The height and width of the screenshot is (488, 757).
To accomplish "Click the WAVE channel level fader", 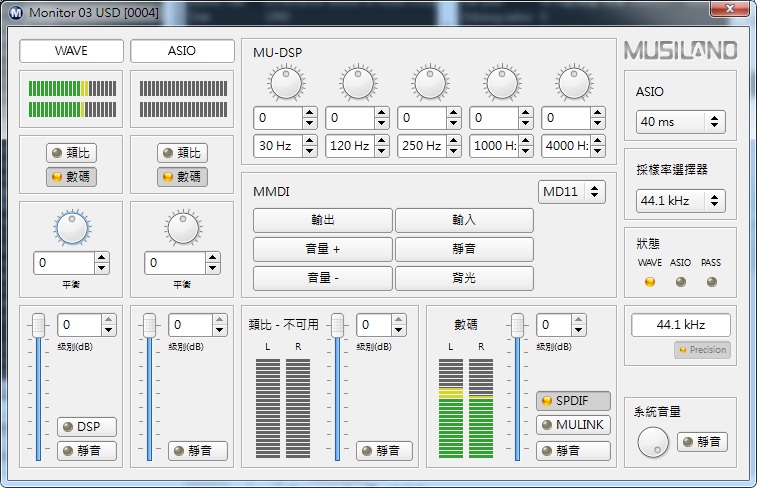I will pos(39,325).
